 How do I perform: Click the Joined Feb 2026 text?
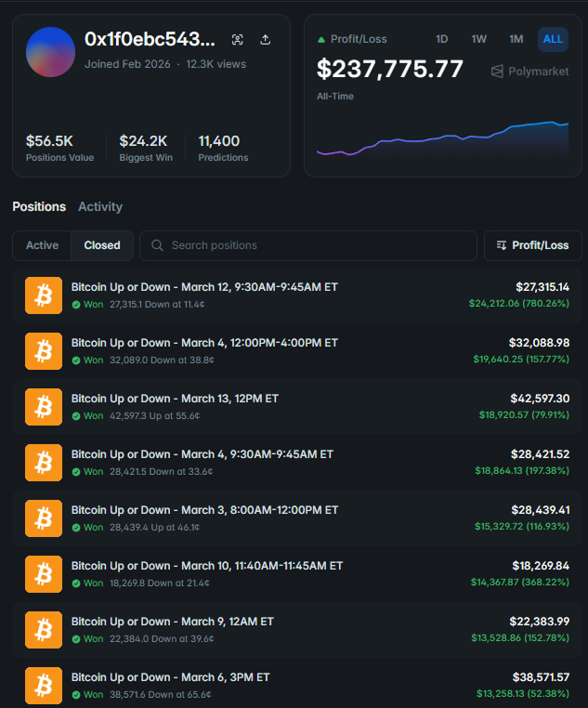click(x=127, y=64)
